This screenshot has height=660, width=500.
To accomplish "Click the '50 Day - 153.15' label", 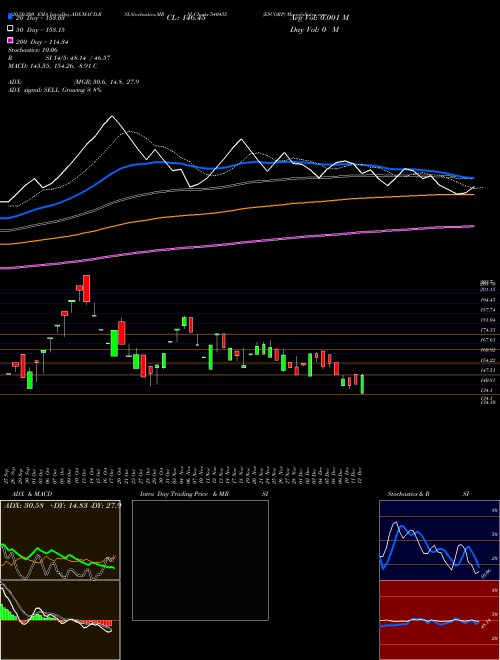I will (x=40, y=30).
